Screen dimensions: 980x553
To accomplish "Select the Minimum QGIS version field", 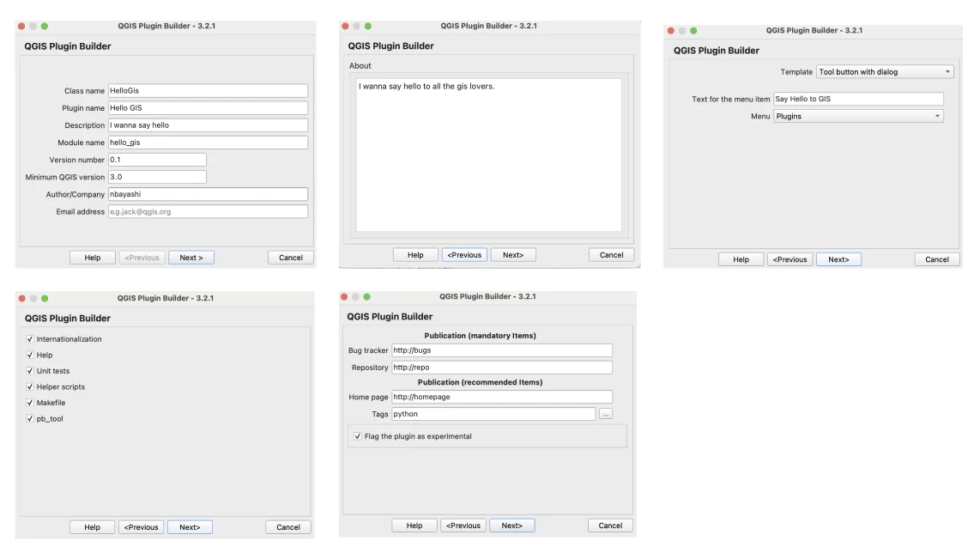I will tap(157, 177).
